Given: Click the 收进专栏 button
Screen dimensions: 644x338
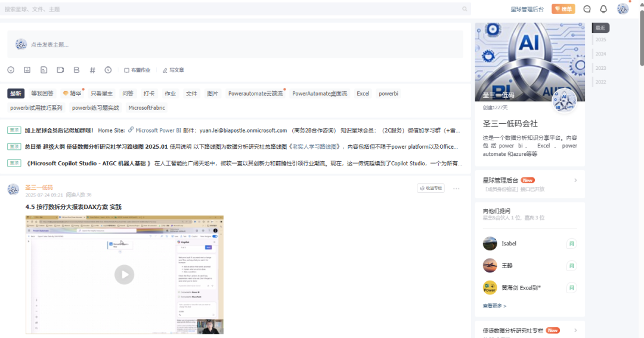Looking at the screenshot, I should [x=431, y=188].
